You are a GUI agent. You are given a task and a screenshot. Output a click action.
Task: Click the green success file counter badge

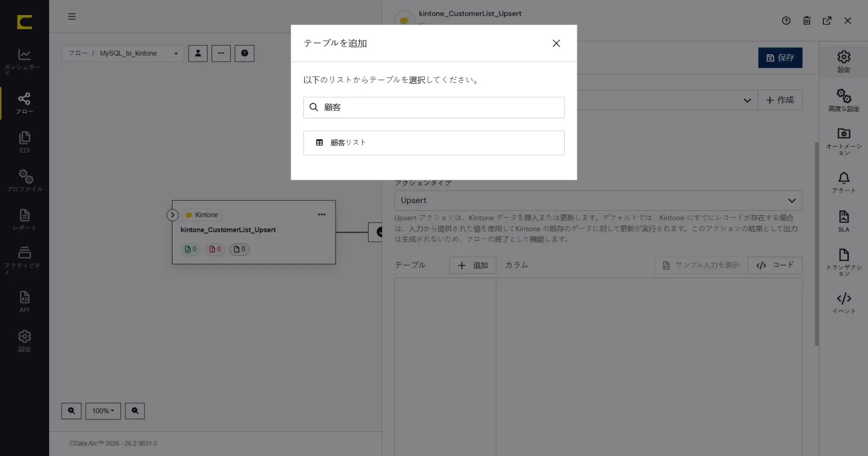coord(191,249)
